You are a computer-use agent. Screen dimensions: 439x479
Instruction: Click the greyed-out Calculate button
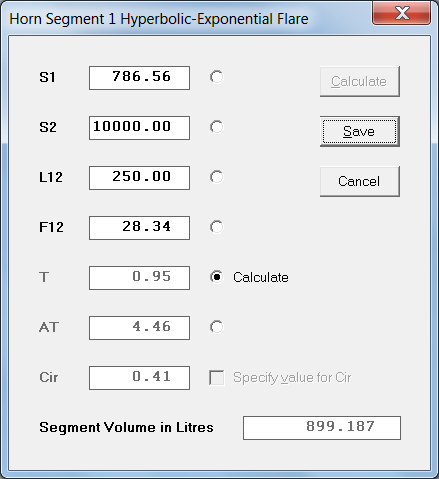360,82
